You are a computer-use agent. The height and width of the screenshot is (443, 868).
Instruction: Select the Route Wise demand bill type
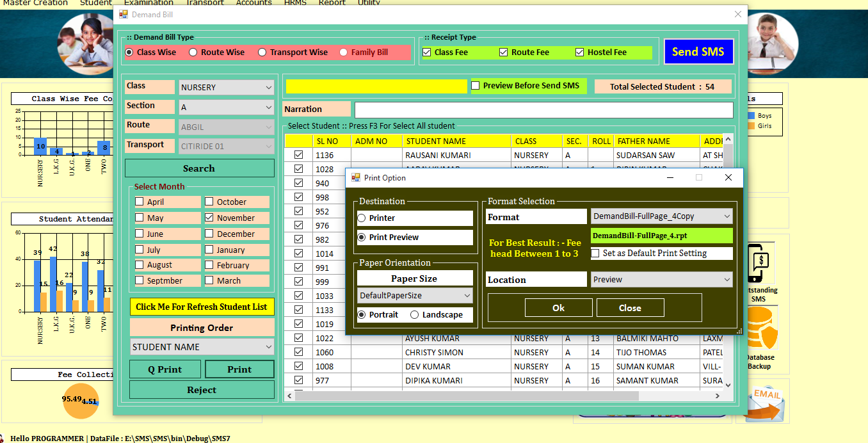192,52
